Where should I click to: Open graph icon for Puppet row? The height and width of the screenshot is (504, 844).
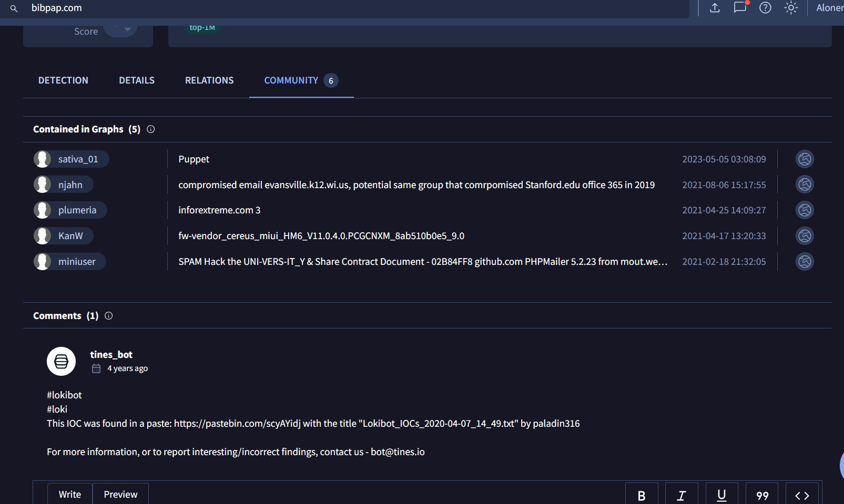point(805,159)
